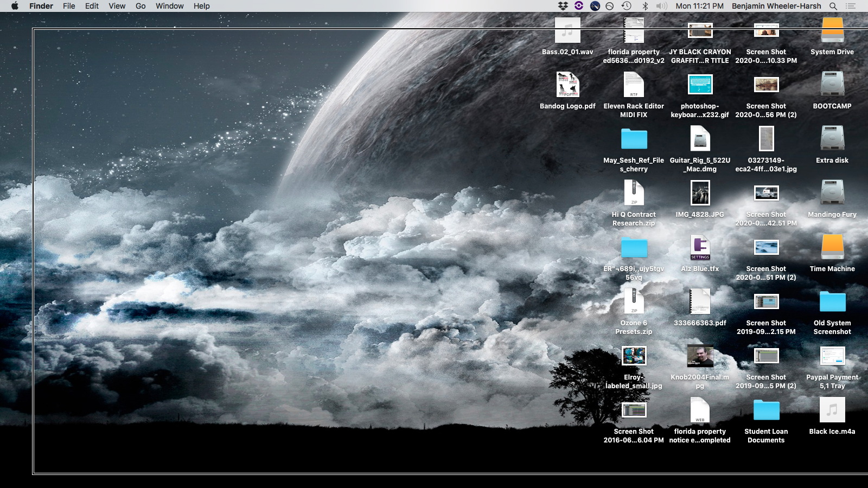This screenshot has width=868, height=488.
Task: Open the Finder menu
Action: (41, 6)
